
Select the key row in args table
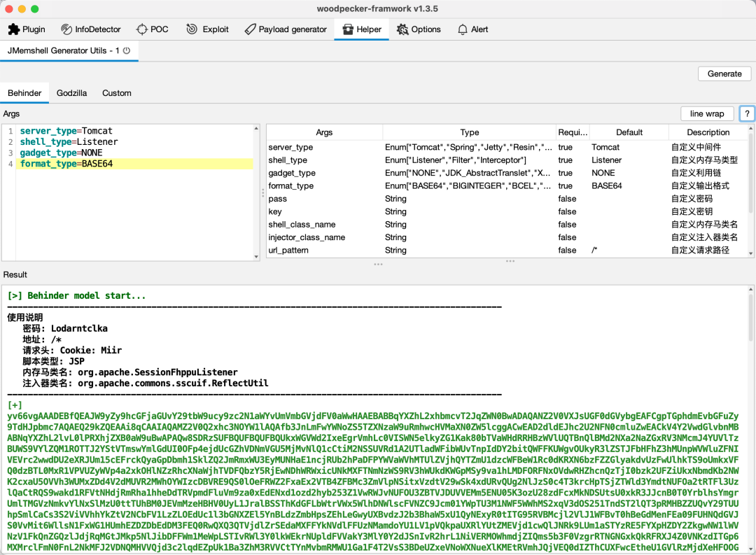pos(507,211)
